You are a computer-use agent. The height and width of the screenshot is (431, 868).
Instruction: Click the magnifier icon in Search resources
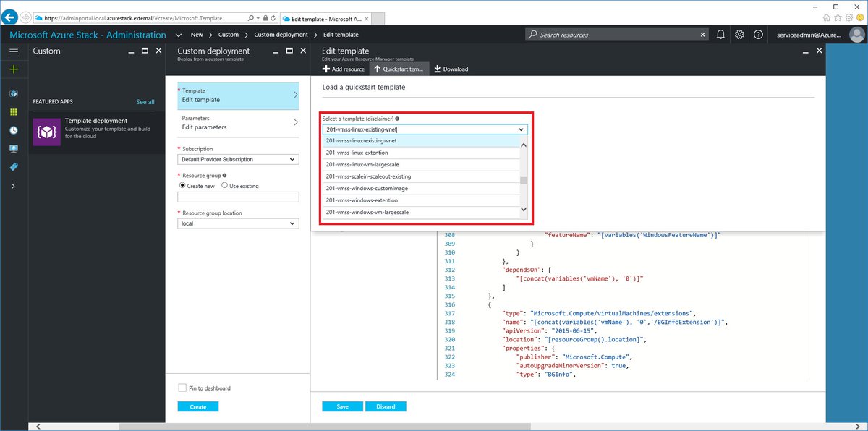(x=533, y=34)
